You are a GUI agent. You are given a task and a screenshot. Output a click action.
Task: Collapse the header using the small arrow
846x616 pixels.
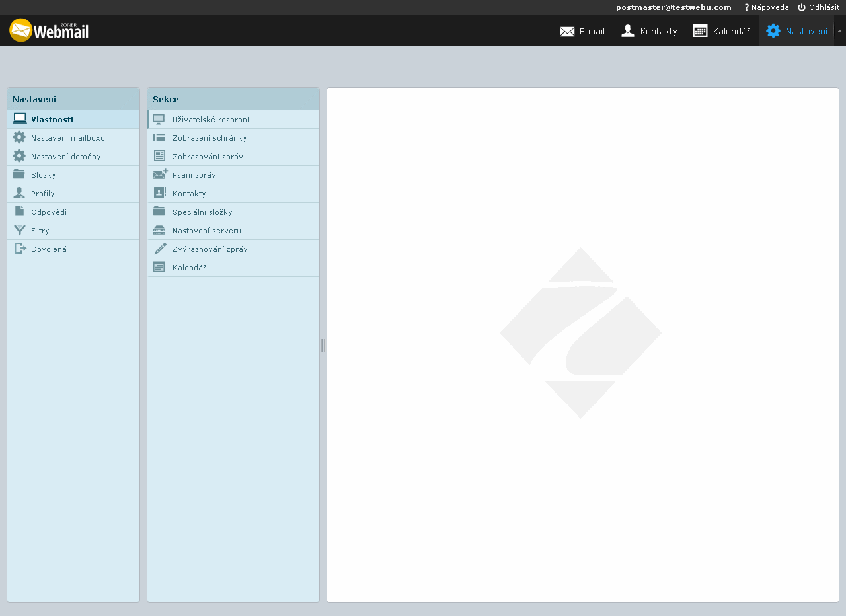(839, 31)
